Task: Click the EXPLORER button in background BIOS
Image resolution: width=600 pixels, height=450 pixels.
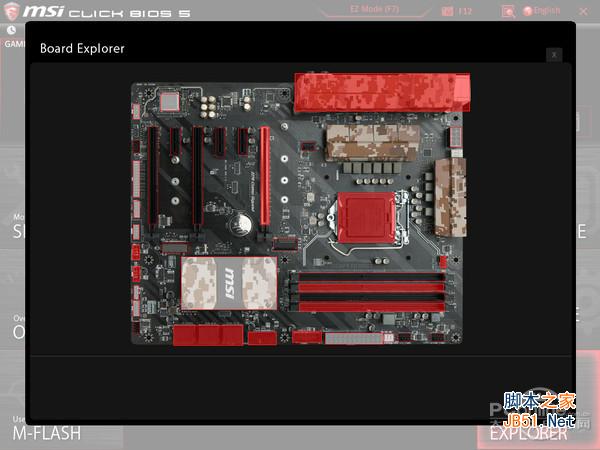Action: click(528, 434)
